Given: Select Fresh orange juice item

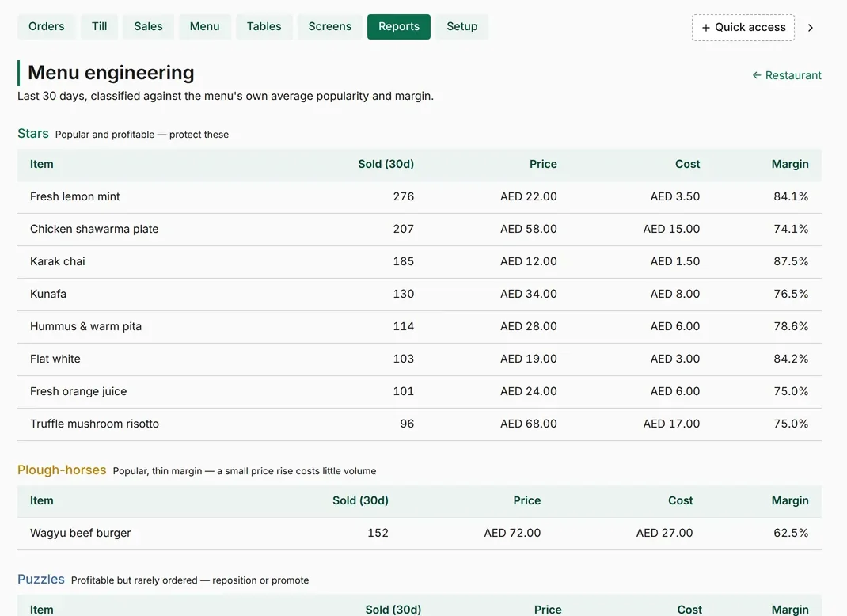Looking at the screenshot, I should [x=78, y=391].
